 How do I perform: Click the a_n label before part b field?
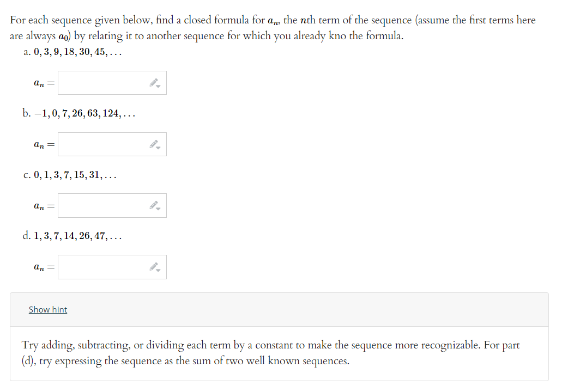(x=40, y=144)
